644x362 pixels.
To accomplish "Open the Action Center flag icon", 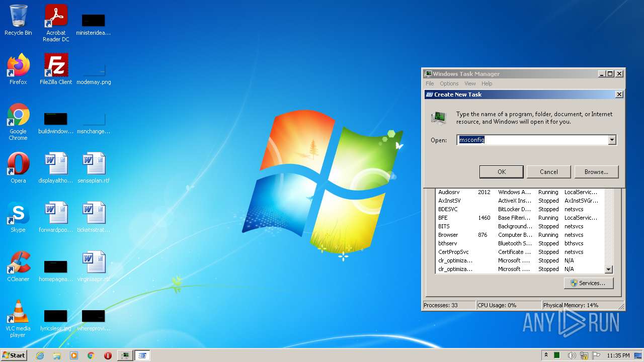I will pyautogui.click(x=596, y=355).
